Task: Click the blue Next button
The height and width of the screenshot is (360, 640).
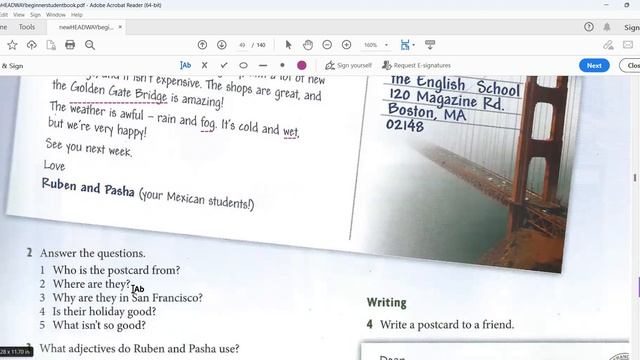Action: [594, 65]
